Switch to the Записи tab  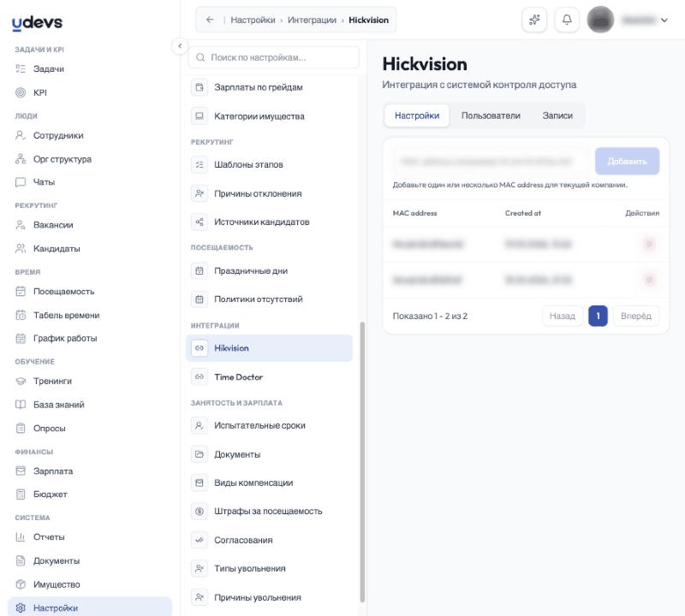(x=557, y=115)
